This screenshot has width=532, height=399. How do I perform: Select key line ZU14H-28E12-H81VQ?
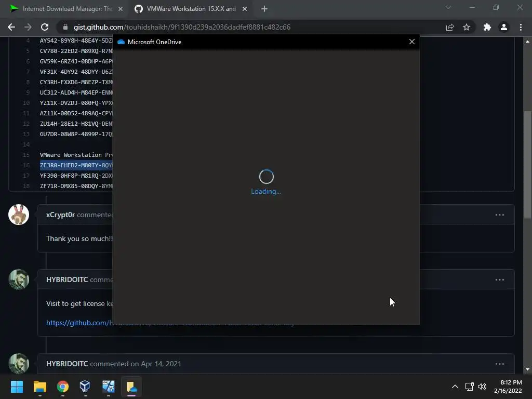76,124
